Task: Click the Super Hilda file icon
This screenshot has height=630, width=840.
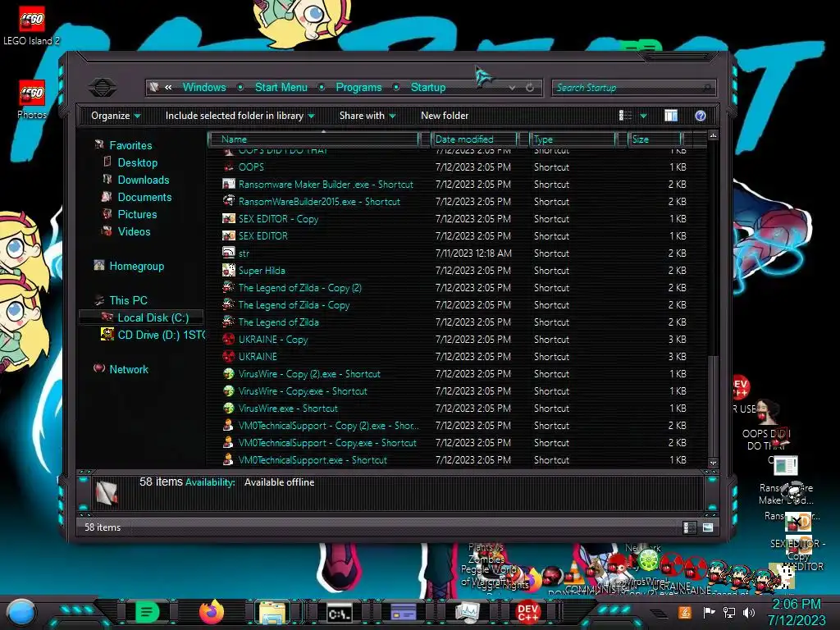Action: pos(229,271)
